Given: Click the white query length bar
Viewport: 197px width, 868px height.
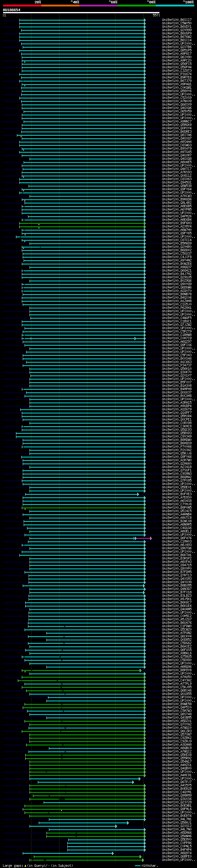Looking at the screenshot, I should point(81,13).
